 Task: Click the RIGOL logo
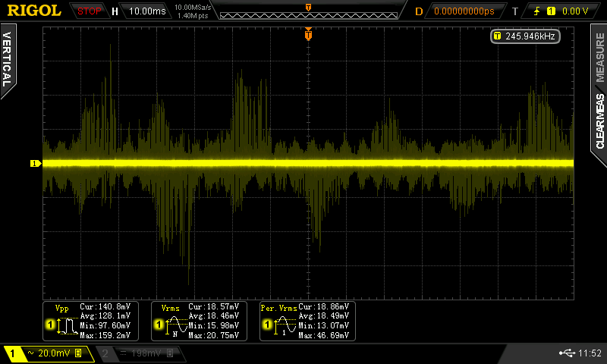point(34,11)
